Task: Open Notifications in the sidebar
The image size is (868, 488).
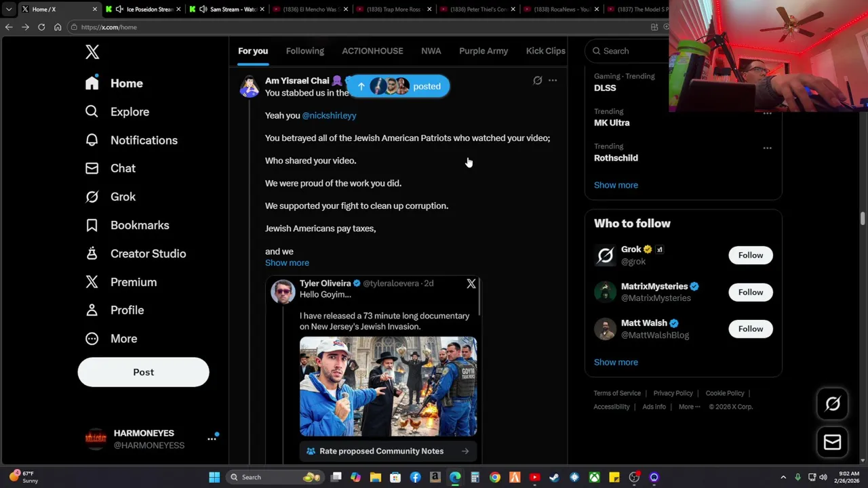Action: [131, 140]
